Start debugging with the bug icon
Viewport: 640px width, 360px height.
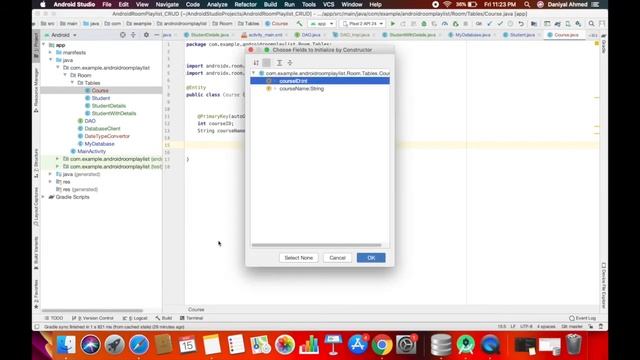tap(424, 24)
